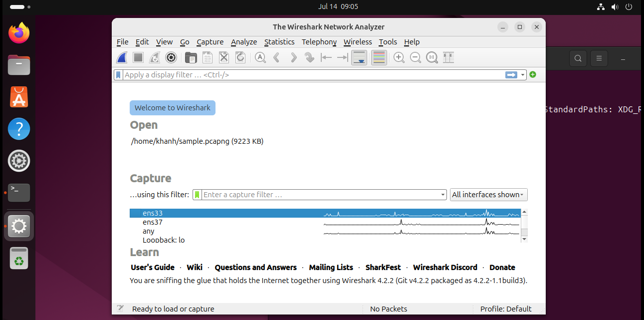Click the capture filter green bookmark icon
Viewport: 644px width, 320px height.
tap(198, 195)
